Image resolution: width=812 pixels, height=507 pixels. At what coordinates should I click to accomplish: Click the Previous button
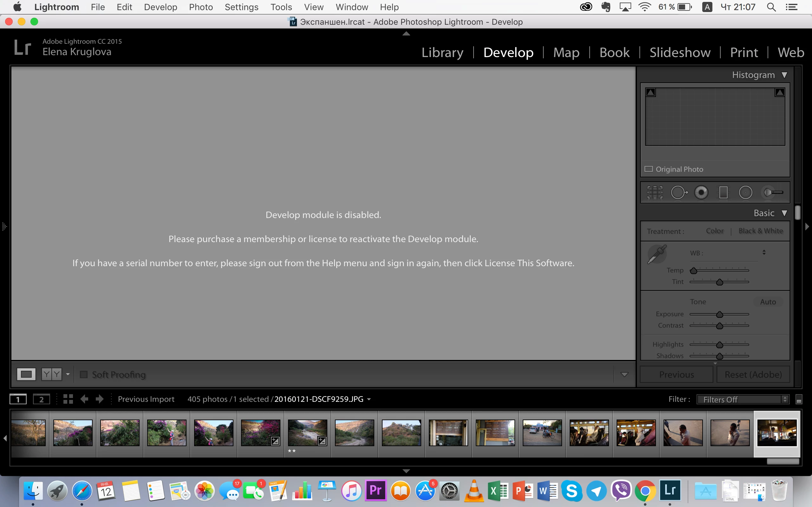676,375
